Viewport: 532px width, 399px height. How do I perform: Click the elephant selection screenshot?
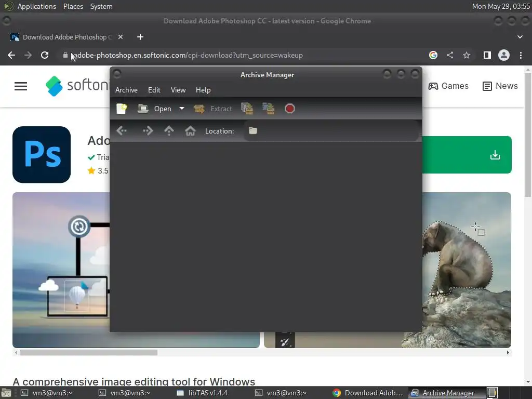click(x=467, y=270)
